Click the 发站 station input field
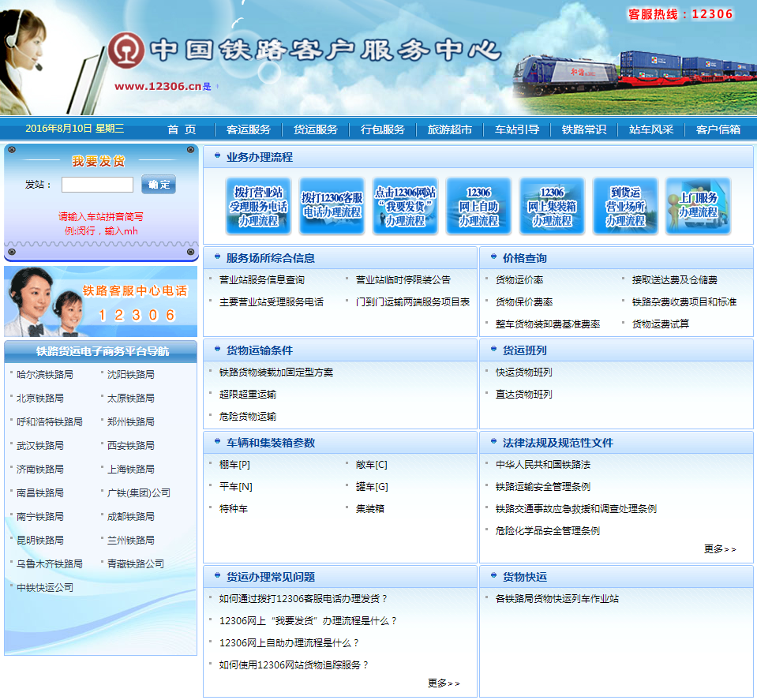757x700 pixels. 98,185
